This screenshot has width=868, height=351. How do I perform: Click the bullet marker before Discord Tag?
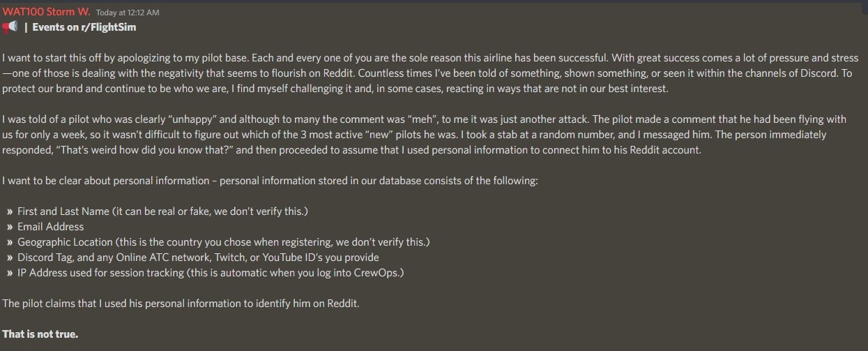(10, 257)
